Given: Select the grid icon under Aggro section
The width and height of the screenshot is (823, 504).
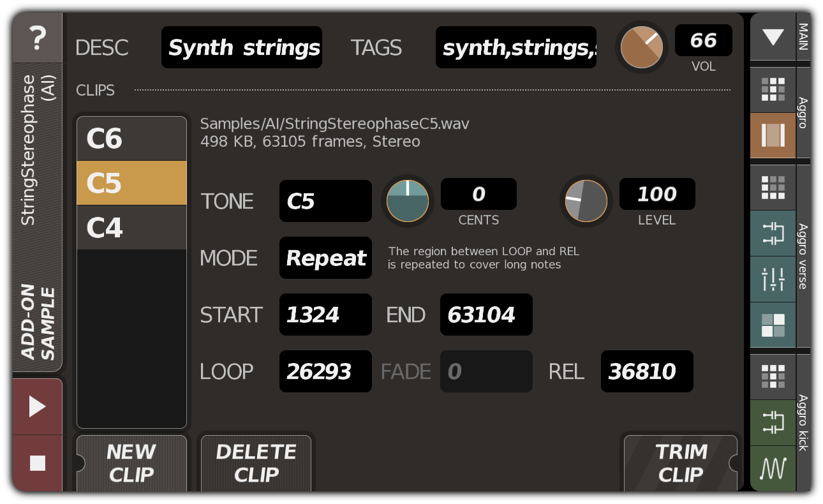Looking at the screenshot, I should [x=773, y=89].
